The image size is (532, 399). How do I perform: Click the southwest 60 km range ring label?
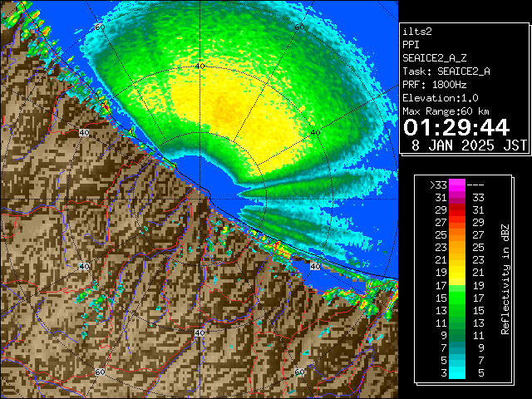[100, 372]
